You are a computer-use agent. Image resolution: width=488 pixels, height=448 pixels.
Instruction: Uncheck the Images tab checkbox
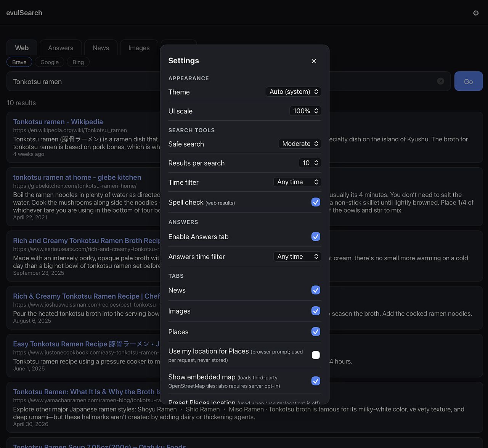pyautogui.click(x=316, y=311)
